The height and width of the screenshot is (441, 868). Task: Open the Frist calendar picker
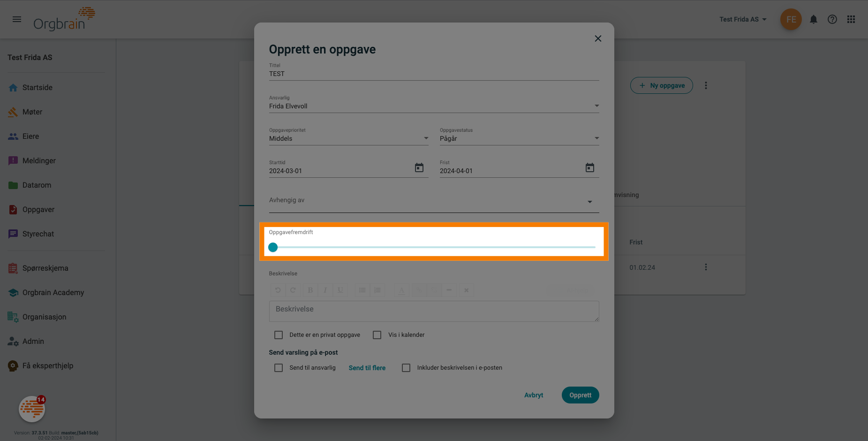(x=590, y=167)
